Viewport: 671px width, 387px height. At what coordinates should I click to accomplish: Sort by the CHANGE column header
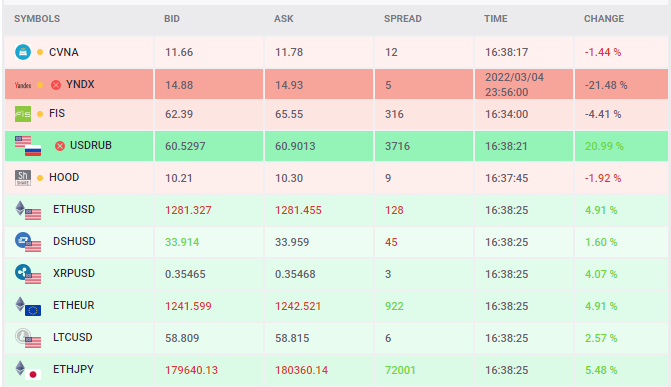[x=604, y=19]
